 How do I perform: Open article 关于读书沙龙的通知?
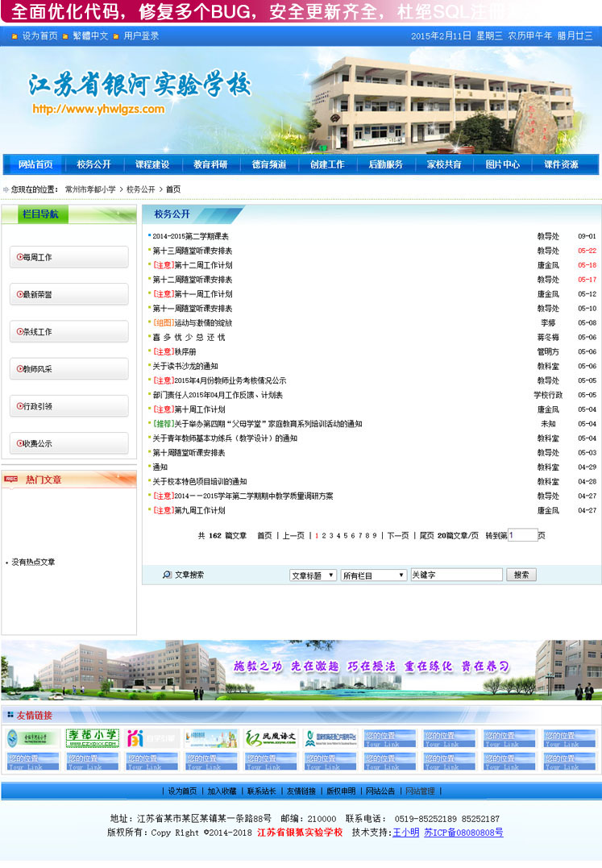[185, 366]
